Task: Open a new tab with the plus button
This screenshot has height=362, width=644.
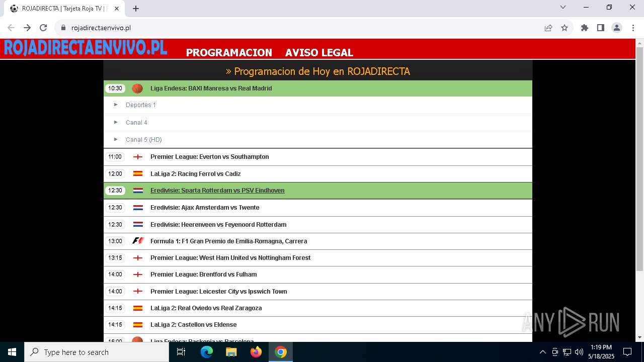Action: click(x=136, y=9)
